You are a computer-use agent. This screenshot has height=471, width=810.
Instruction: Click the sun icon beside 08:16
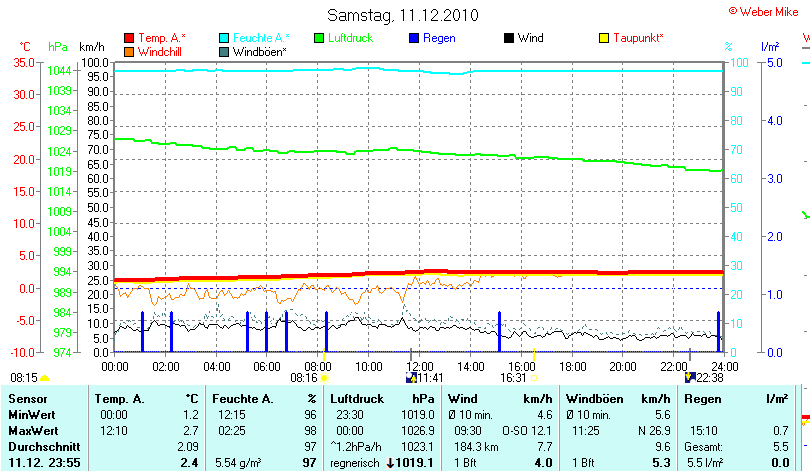[324, 378]
